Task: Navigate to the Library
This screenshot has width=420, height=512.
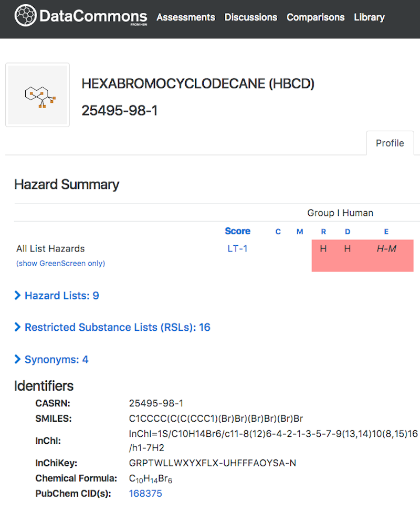Action: click(x=369, y=17)
